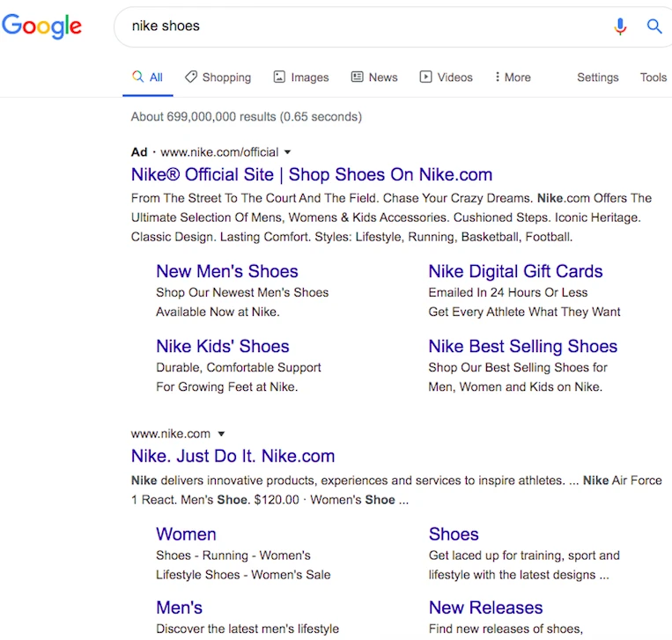Open the Nike Kids' Shoes sitelink
This screenshot has height=640, width=672.
coord(223,347)
